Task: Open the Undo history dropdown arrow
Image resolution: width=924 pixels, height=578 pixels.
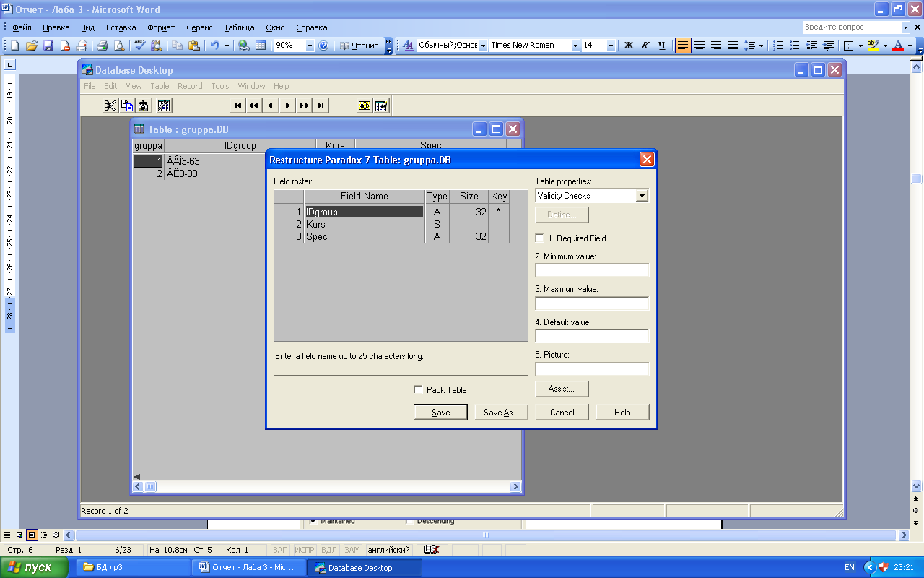Action: click(227, 46)
